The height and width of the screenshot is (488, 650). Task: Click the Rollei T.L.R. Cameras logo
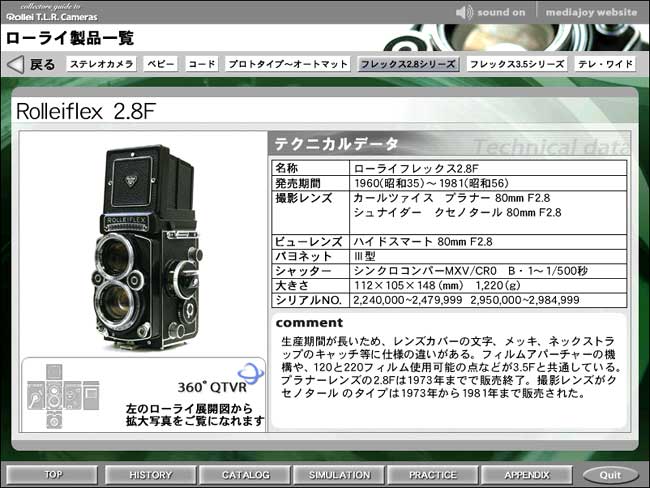point(52,12)
